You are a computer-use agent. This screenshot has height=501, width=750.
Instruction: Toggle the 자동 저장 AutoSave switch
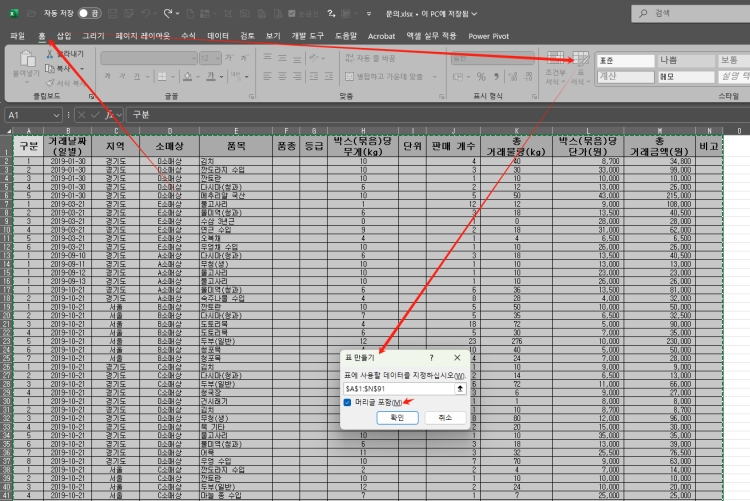[88, 14]
